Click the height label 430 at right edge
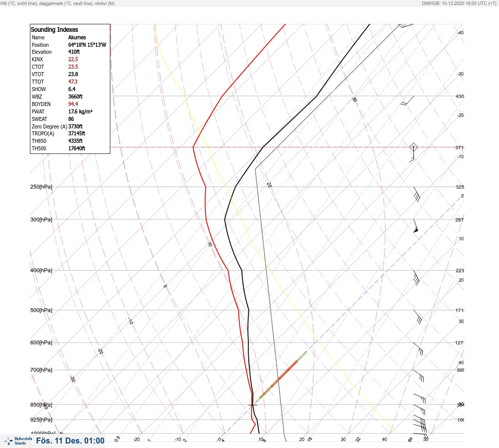This screenshot has width=499, height=448. (x=460, y=96)
